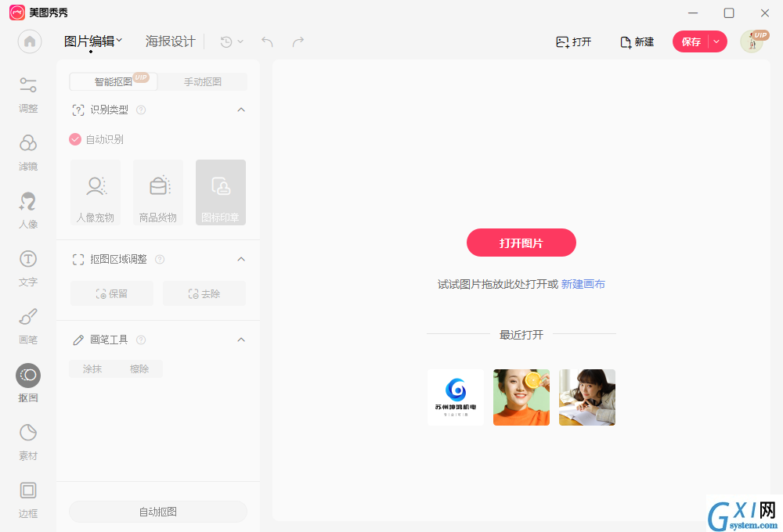Image resolution: width=783 pixels, height=532 pixels.
Task: Collapse the 画笔工具 section
Action: click(241, 340)
